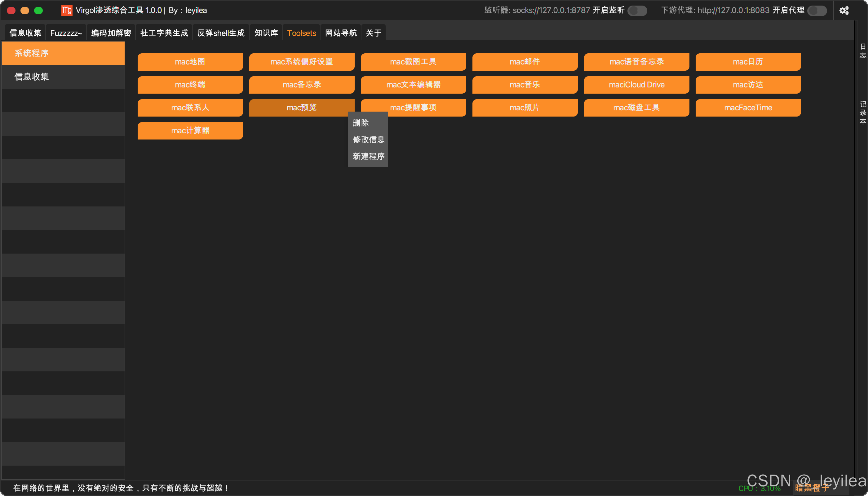Open the settings gears icon

pos(844,11)
